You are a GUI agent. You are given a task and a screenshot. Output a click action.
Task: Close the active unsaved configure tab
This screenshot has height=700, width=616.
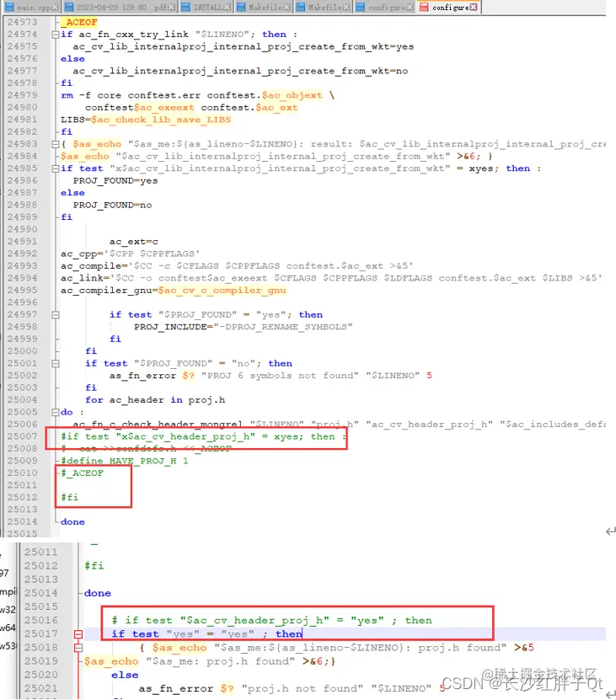pyautogui.click(x=474, y=7)
